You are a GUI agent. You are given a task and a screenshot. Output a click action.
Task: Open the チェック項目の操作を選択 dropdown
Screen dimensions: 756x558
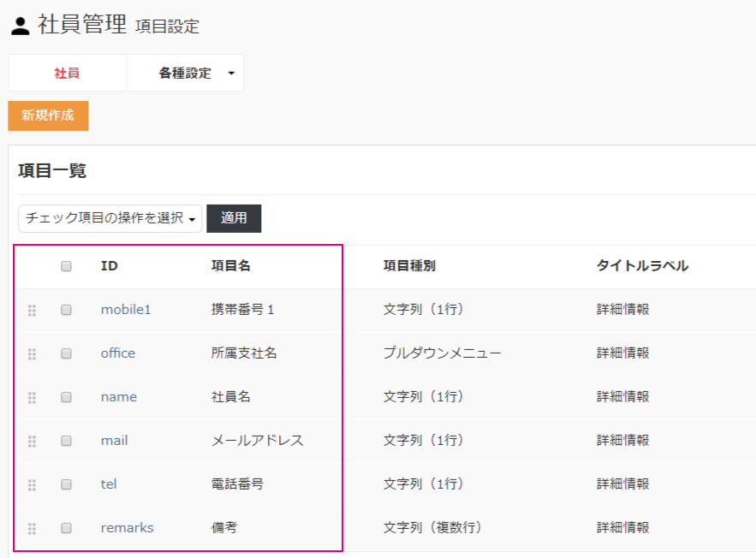click(110, 218)
